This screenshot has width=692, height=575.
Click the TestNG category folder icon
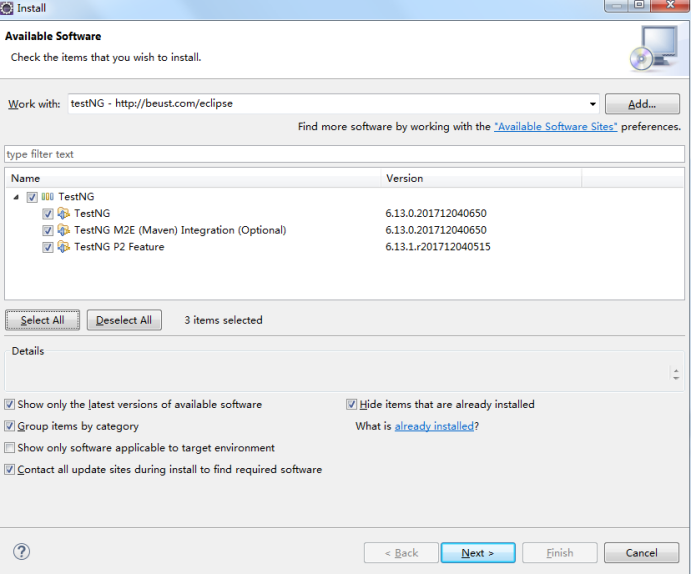click(x=48, y=197)
